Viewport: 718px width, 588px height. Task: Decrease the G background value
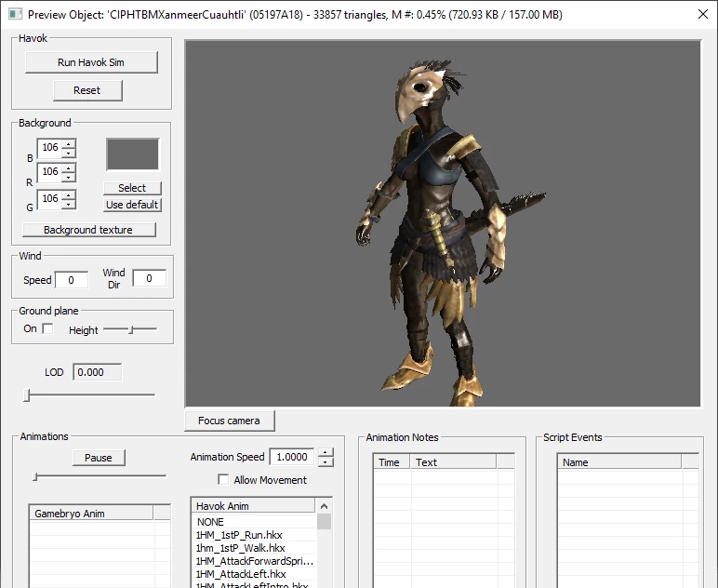tap(69, 205)
